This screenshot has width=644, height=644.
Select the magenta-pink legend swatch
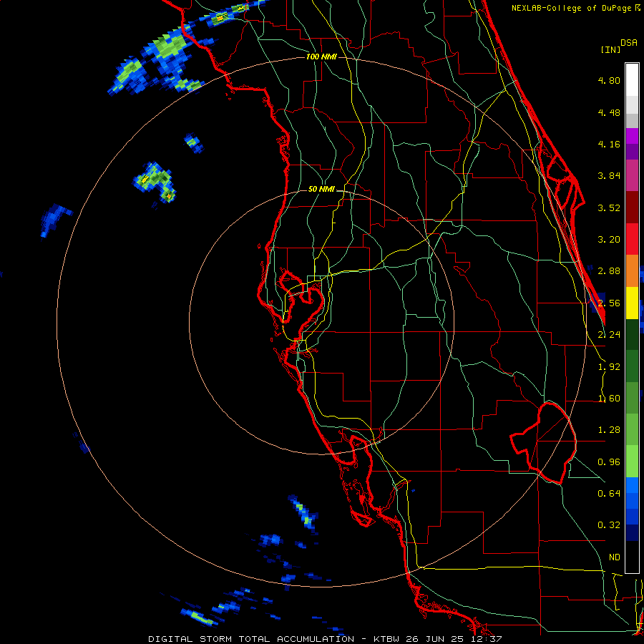pyautogui.click(x=632, y=176)
